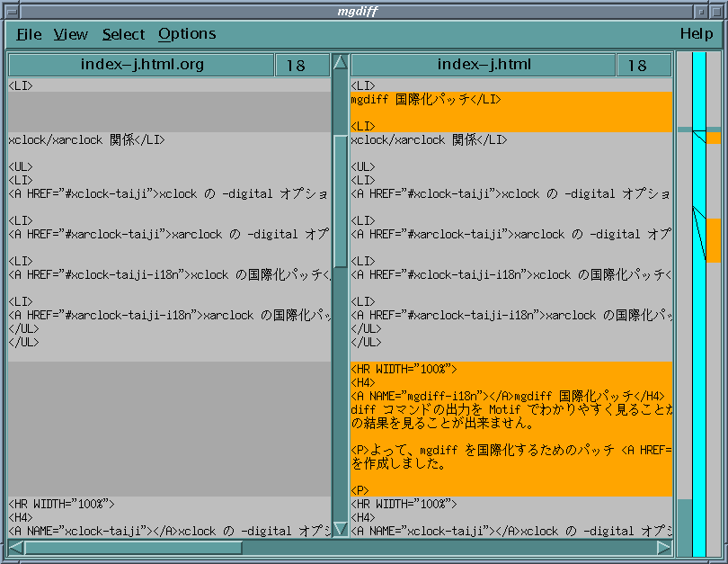Open the View menu

[70, 34]
